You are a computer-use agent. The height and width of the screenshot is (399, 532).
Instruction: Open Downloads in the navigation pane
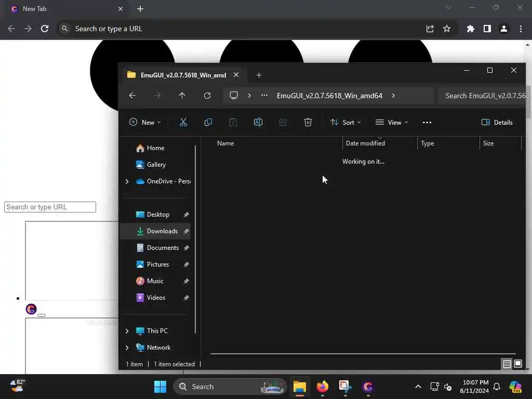click(155, 231)
